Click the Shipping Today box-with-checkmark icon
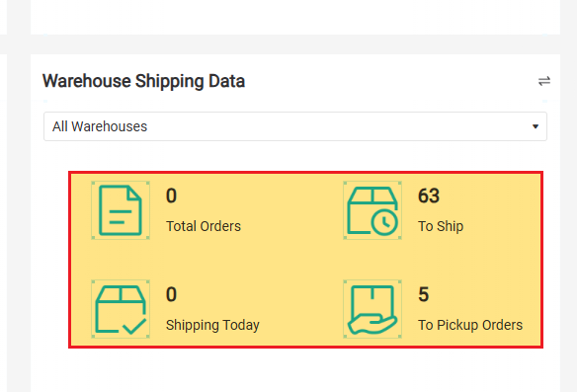 (121, 309)
